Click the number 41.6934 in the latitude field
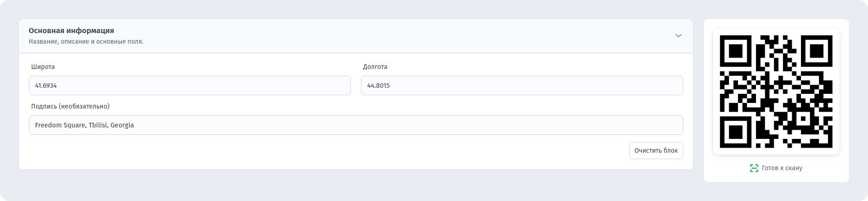Screen dimensions: 868x201 [46, 86]
